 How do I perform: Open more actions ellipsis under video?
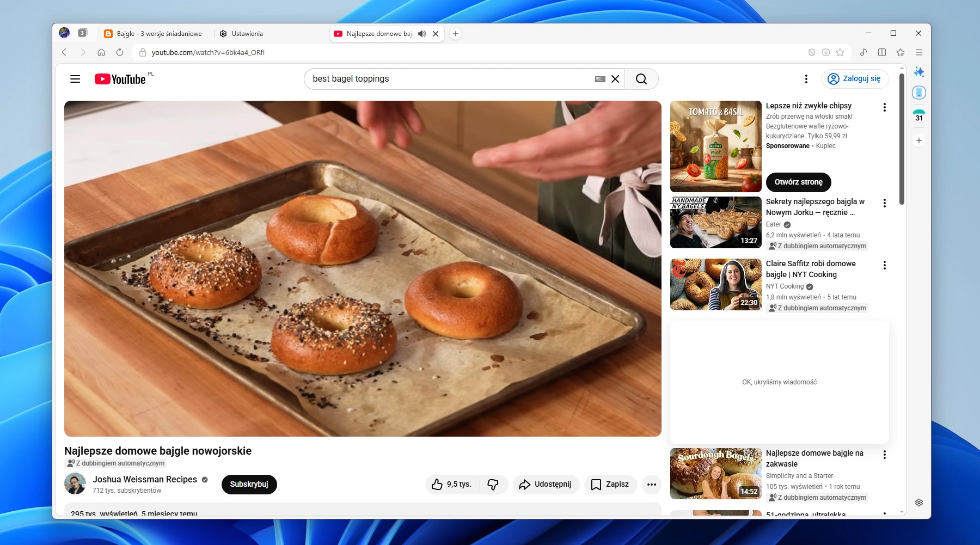(651, 485)
